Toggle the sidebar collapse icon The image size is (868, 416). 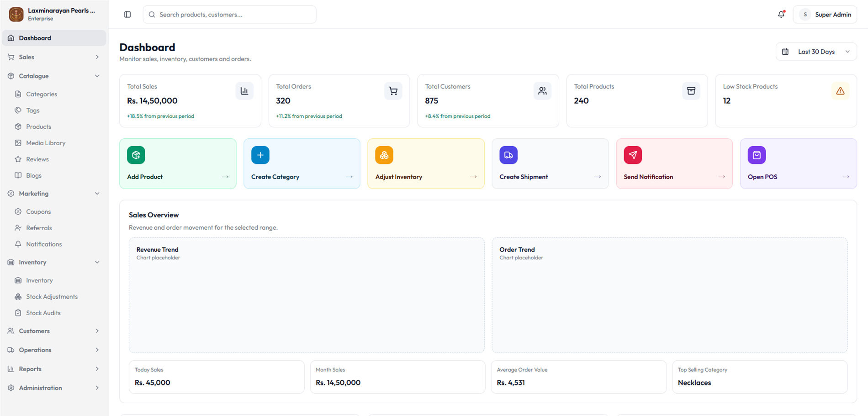tap(127, 15)
